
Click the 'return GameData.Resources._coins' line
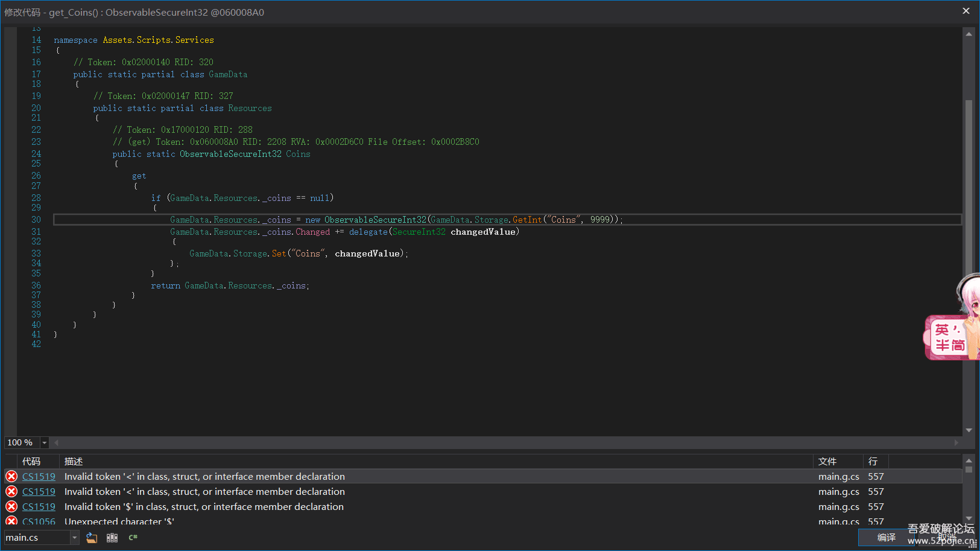pos(230,285)
